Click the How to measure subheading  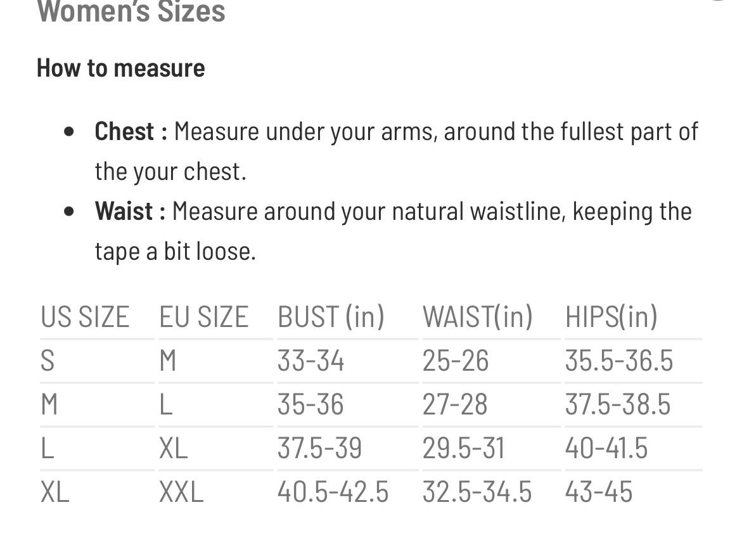pos(120,68)
